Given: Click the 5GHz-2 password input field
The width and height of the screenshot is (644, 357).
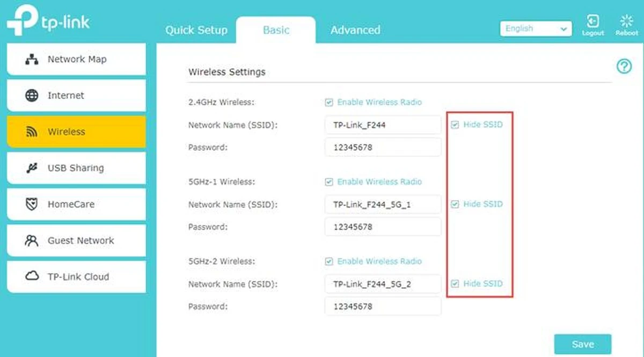Looking at the screenshot, I should click(383, 306).
